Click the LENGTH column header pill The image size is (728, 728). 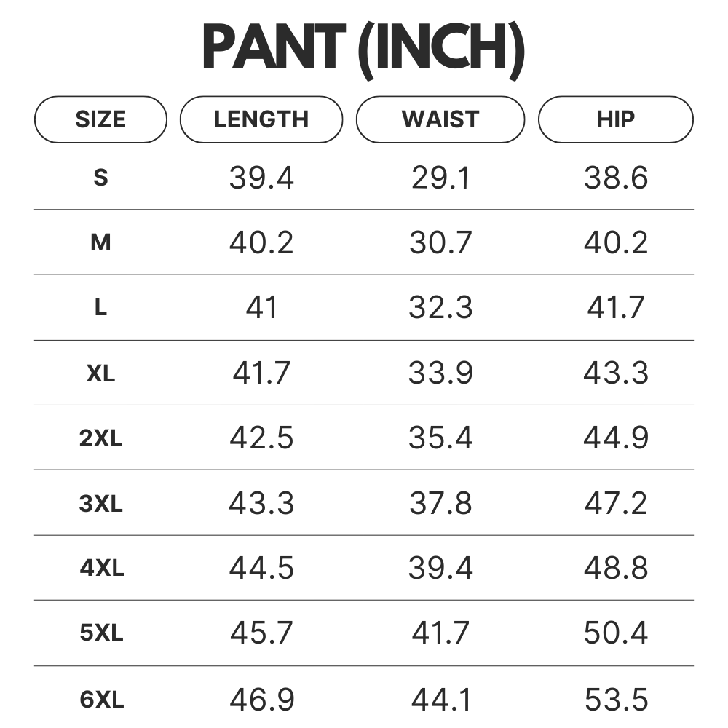pyautogui.click(x=261, y=119)
